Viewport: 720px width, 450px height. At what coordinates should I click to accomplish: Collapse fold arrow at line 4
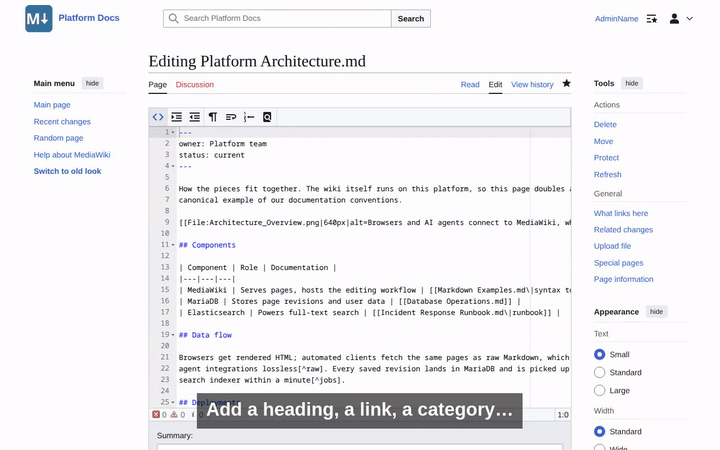point(173,166)
